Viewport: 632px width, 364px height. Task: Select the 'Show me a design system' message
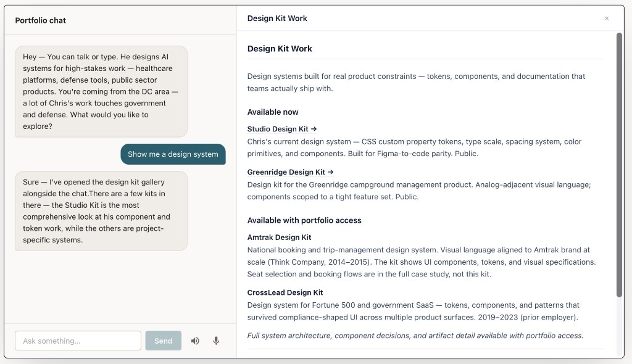173,154
